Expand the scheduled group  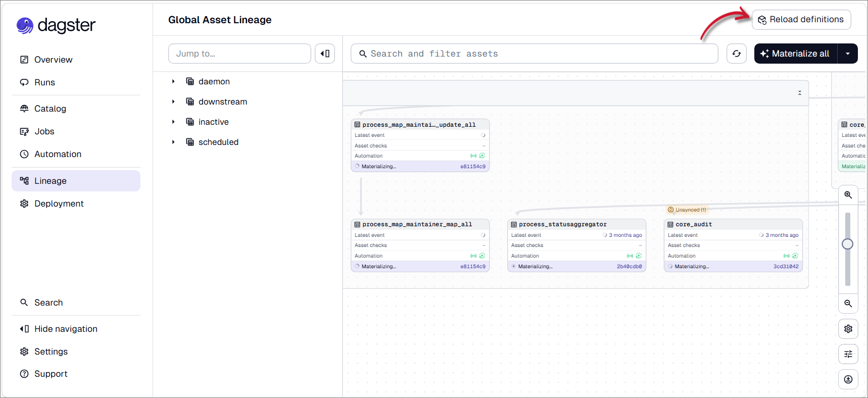tap(173, 142)
